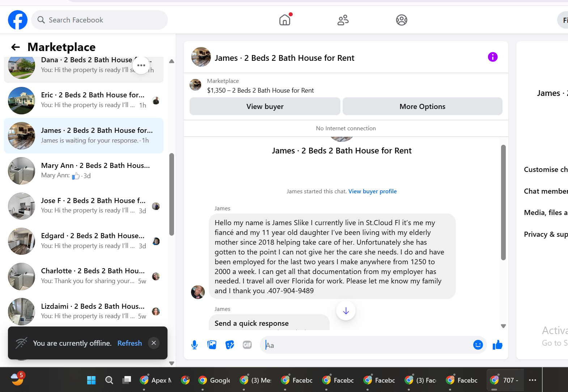The height and width of the screenshot is (392, 568).
Task: Choose a GIF icon
Action: pos(247,345)
